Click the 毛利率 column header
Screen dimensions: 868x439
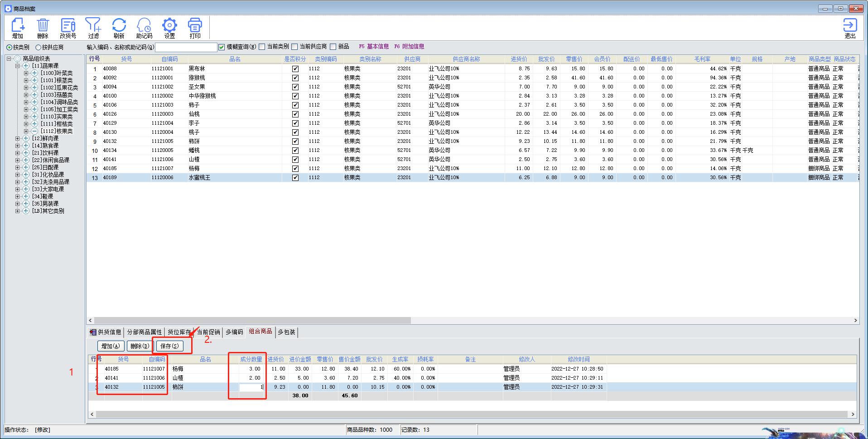tap(702, 59)
